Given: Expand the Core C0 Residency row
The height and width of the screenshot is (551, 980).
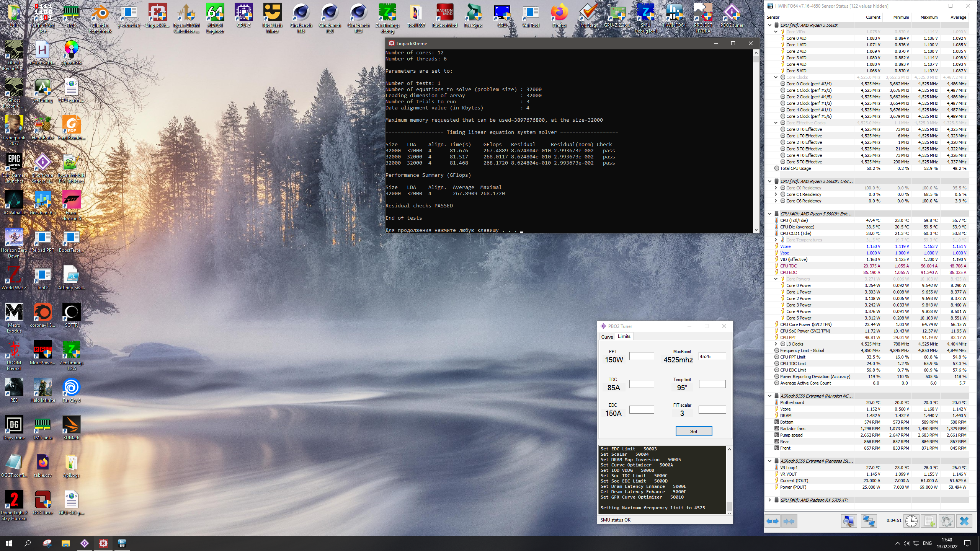Looking at the screenshot, I should [x=776, y=188].
